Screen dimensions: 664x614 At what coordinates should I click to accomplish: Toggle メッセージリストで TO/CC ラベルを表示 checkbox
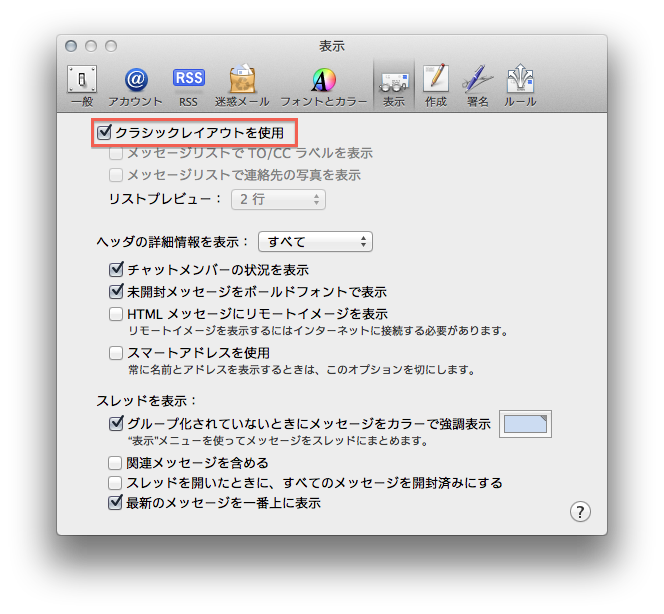point(116,153)
